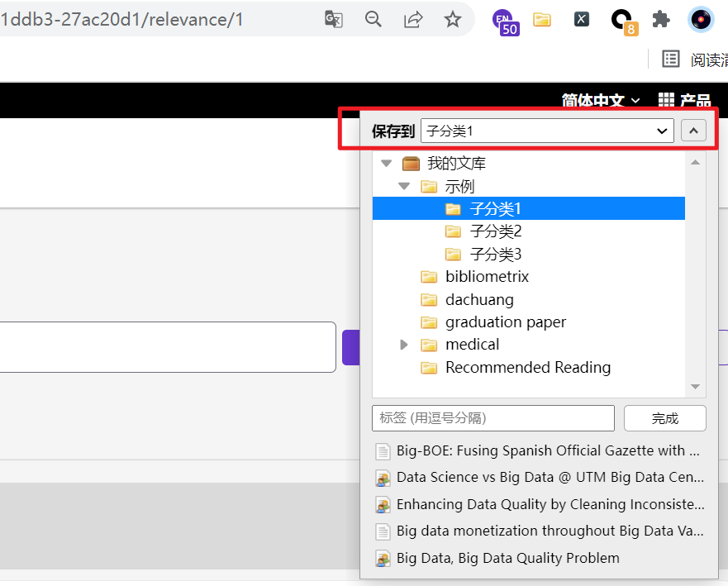The width and height of the screenshot is (728, 586).
Task: Open the reading list icon
Action: pyautogui.click(x=670, y=59)
